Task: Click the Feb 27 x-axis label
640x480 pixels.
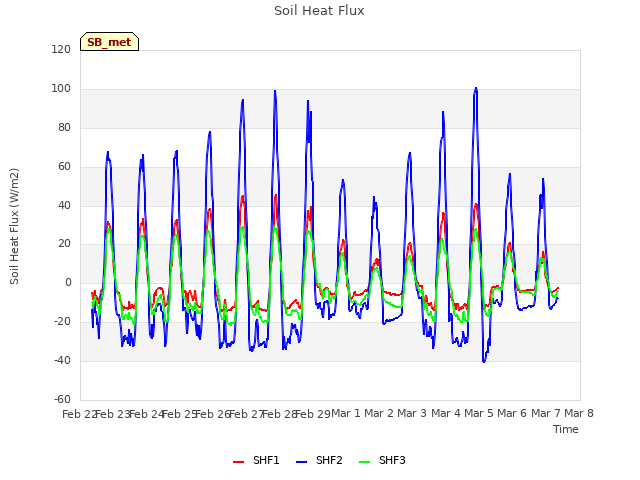Action: [247, 414]
